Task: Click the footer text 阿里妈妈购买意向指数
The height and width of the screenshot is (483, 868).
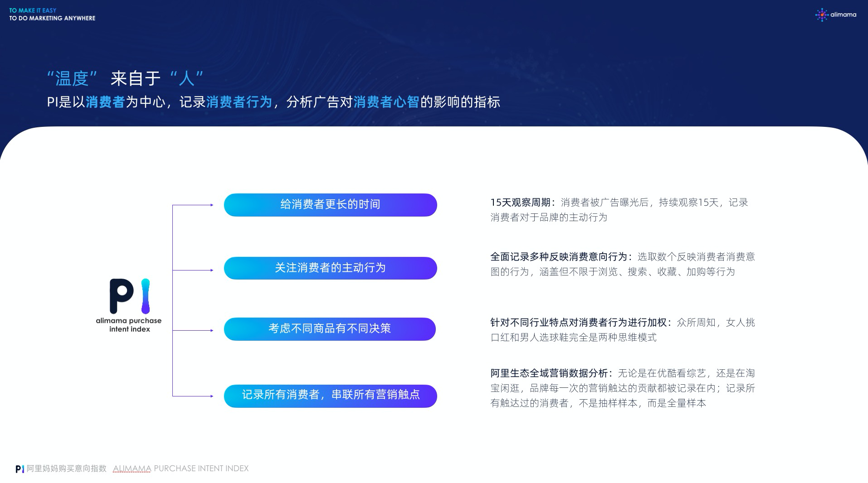Action: pos(66,469)
